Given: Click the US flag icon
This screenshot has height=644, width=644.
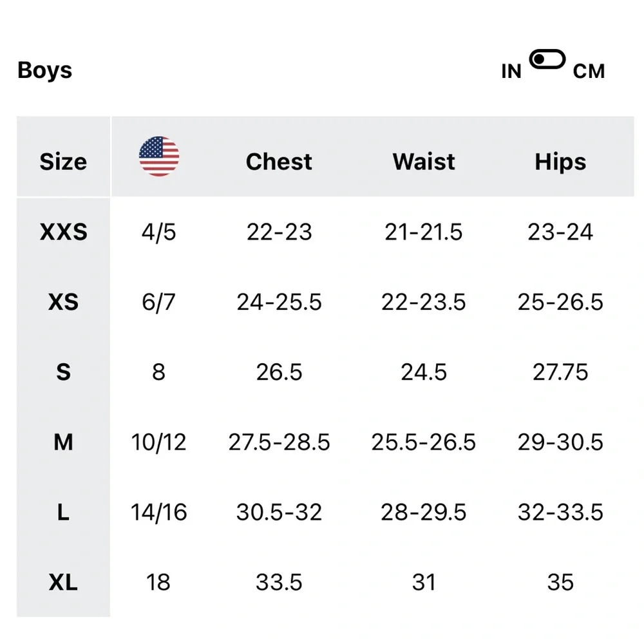Looking at the screenshot, I should 159,156.
